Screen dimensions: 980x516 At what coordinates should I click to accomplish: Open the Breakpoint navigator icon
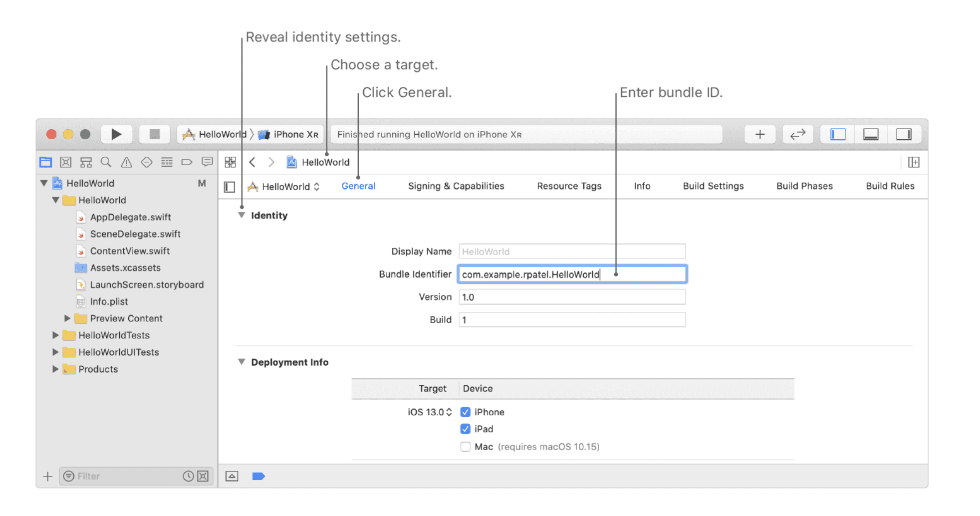[187, 162]
